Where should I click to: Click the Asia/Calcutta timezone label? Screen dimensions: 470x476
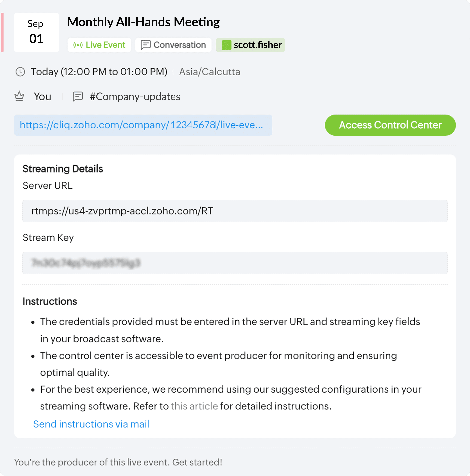point(210,72)
